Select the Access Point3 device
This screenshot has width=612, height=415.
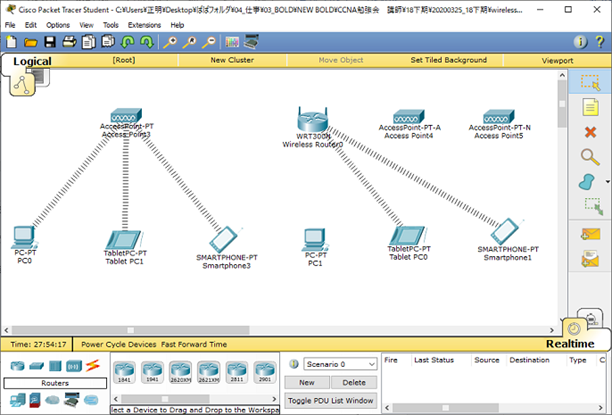(x=126, y=116)
